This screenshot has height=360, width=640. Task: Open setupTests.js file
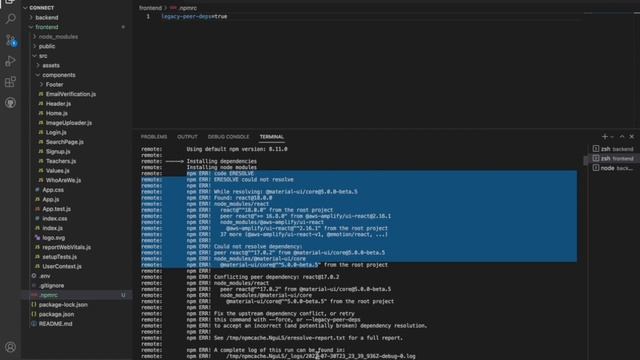pyautogui.click(x=60, y=257)
